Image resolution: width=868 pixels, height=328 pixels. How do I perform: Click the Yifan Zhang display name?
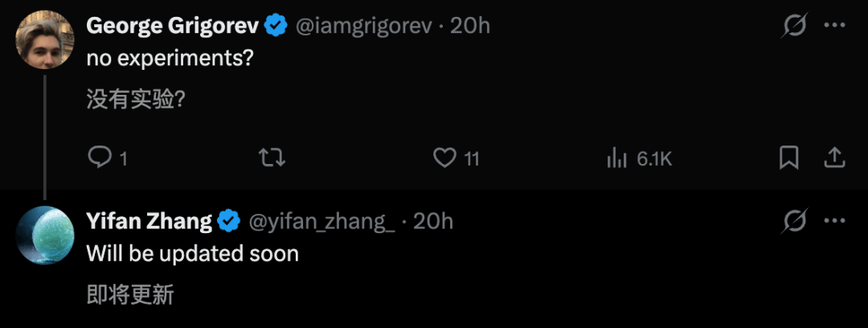[x=149, y=220]
